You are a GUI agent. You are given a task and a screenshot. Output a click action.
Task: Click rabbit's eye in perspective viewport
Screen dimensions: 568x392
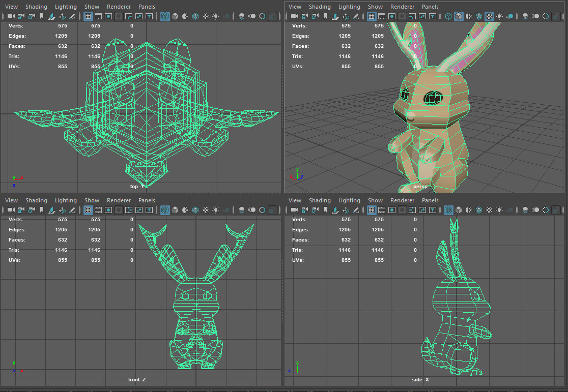(433, 97)
